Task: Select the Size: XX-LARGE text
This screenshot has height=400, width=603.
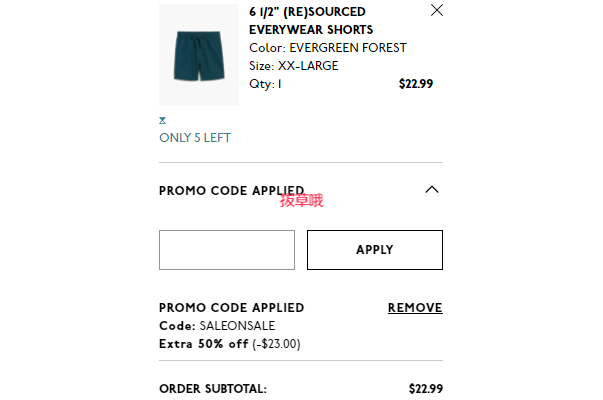Action: pos(294,66)
